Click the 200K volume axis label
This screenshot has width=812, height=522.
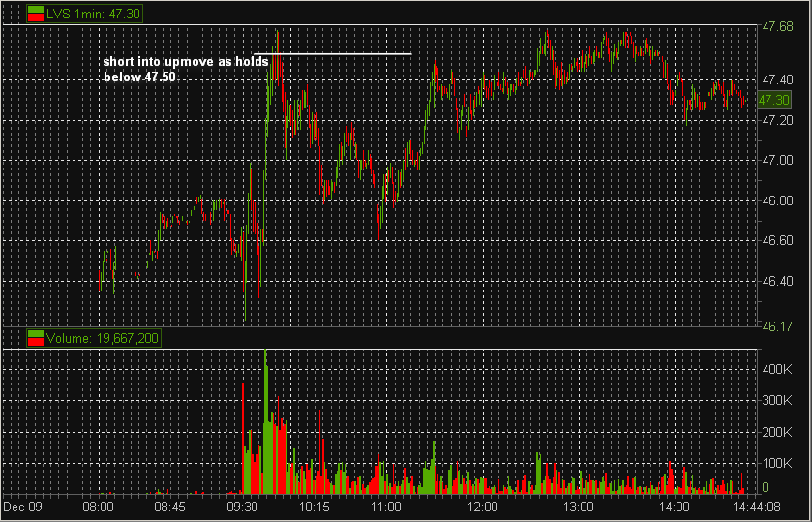click(x=777, y=432)
